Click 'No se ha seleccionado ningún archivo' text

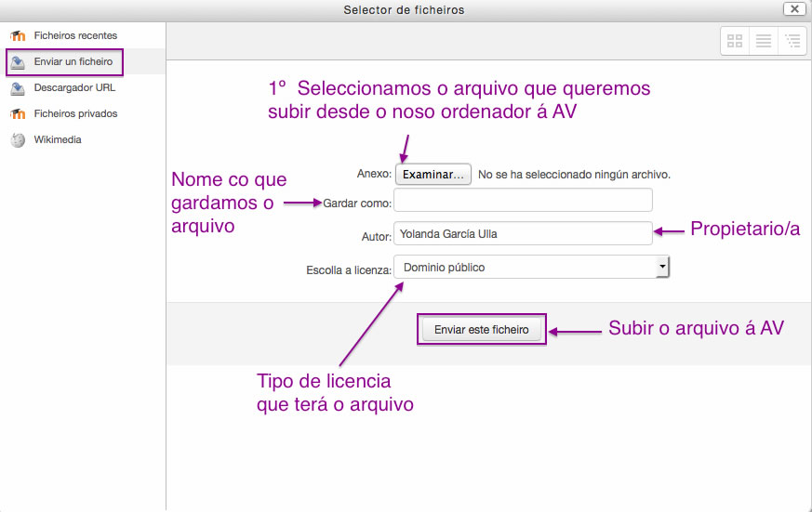click(574, 175)
